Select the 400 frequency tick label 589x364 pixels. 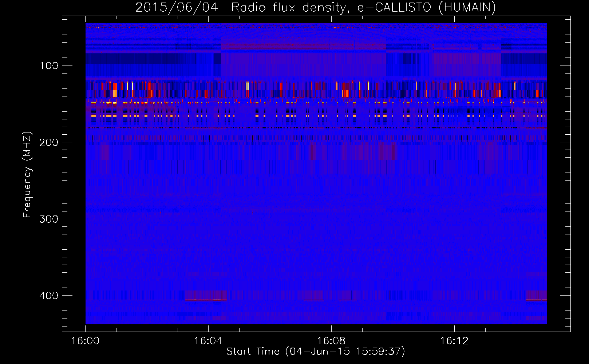49,296
